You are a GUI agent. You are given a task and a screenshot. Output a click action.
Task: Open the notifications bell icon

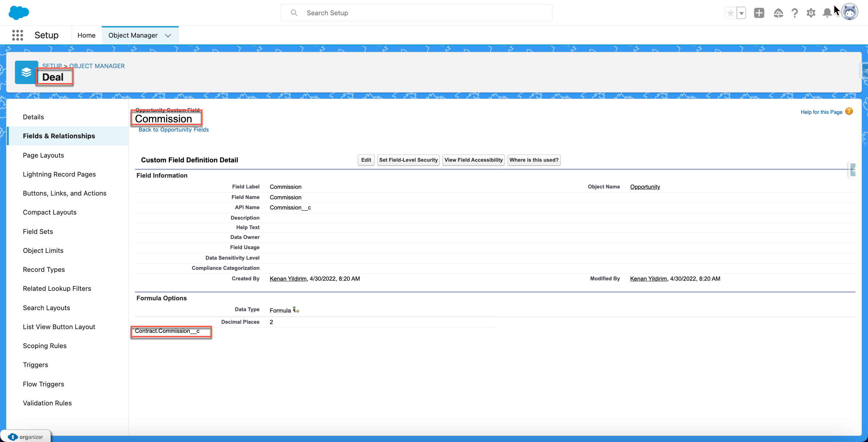(827, 13)
